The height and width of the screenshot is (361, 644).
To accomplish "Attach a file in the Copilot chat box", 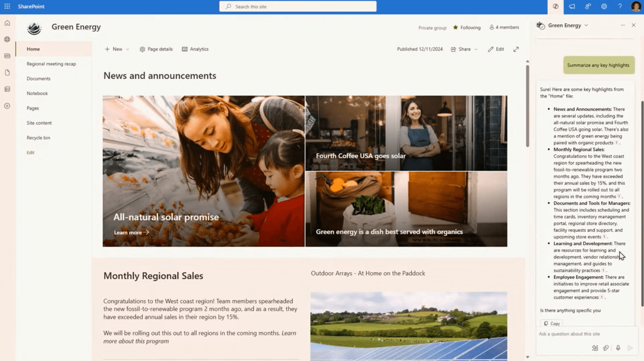I will [606, 348].
